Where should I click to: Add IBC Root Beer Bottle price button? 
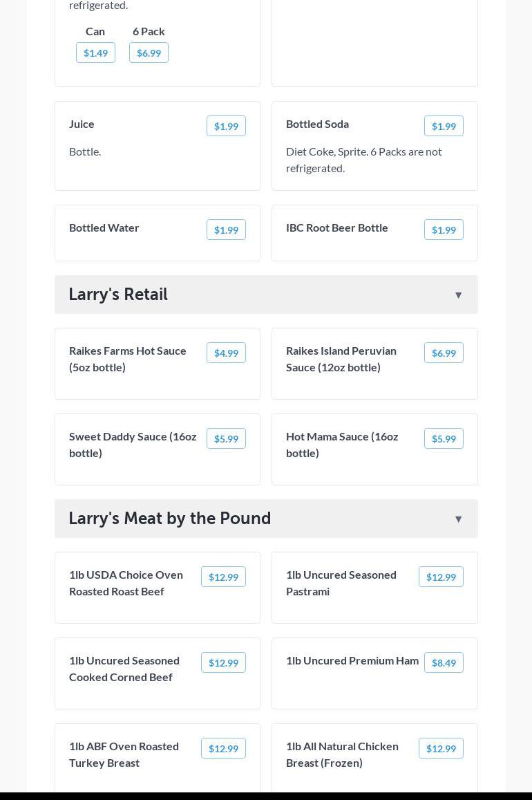pos(443,230)
